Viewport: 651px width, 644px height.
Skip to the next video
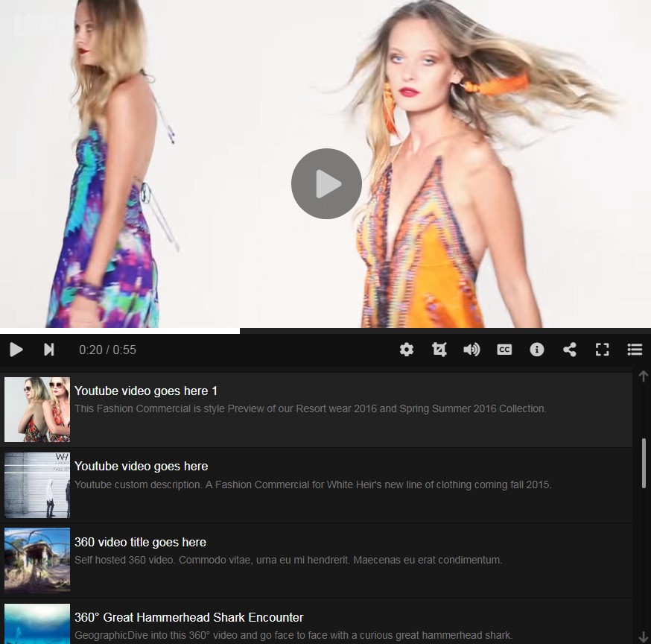click(48, 350)
